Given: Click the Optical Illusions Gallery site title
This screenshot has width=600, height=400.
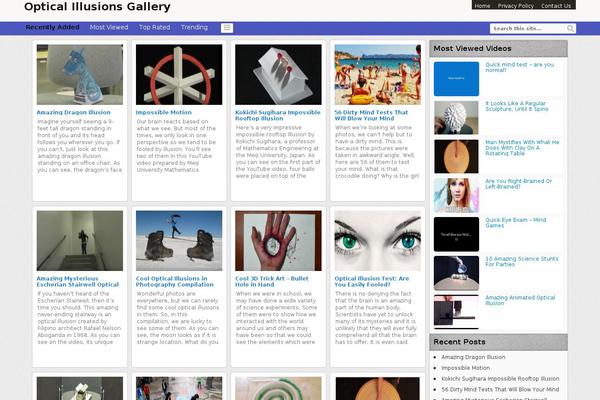Looking at the screenshot, I should pyautogui.click(x=97, y=7).
